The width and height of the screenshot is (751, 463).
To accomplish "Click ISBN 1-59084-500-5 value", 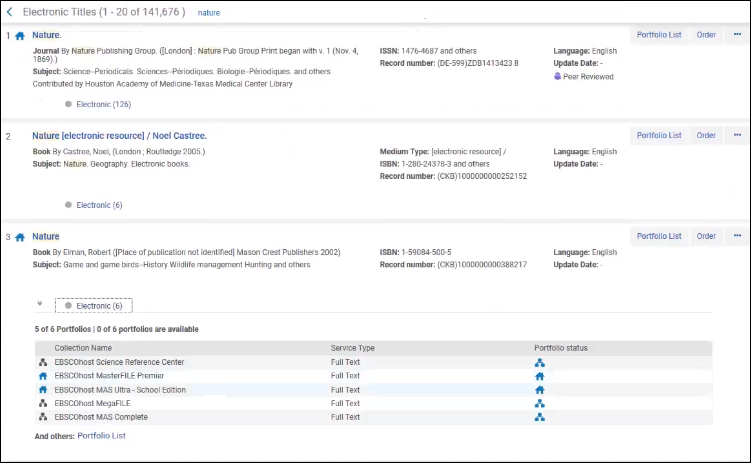I will 426,252.
